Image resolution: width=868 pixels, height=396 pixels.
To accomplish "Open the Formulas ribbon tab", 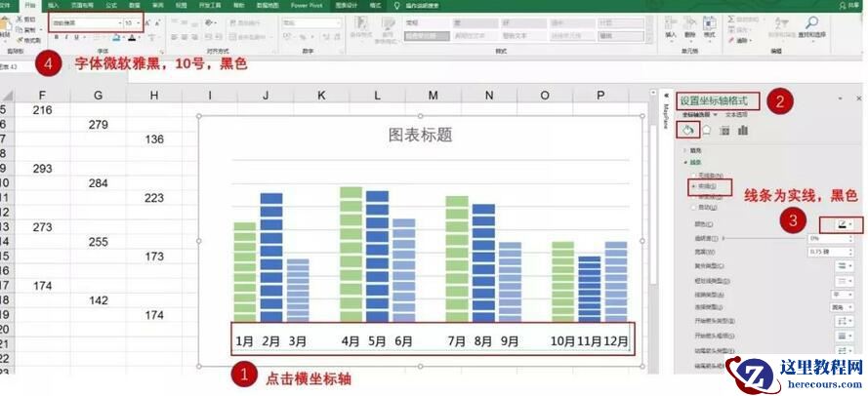I will pos(110,5).
